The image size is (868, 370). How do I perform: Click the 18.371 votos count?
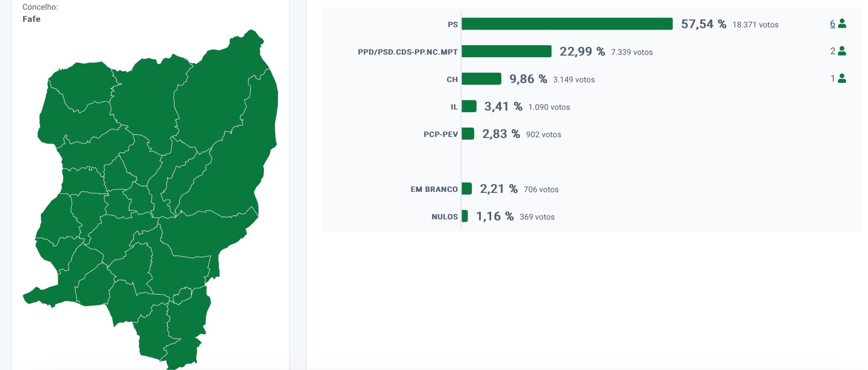[x=755, y=25]
